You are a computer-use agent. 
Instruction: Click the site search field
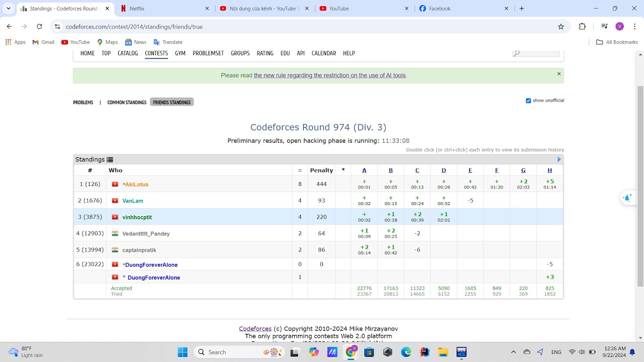coord(536,53)
